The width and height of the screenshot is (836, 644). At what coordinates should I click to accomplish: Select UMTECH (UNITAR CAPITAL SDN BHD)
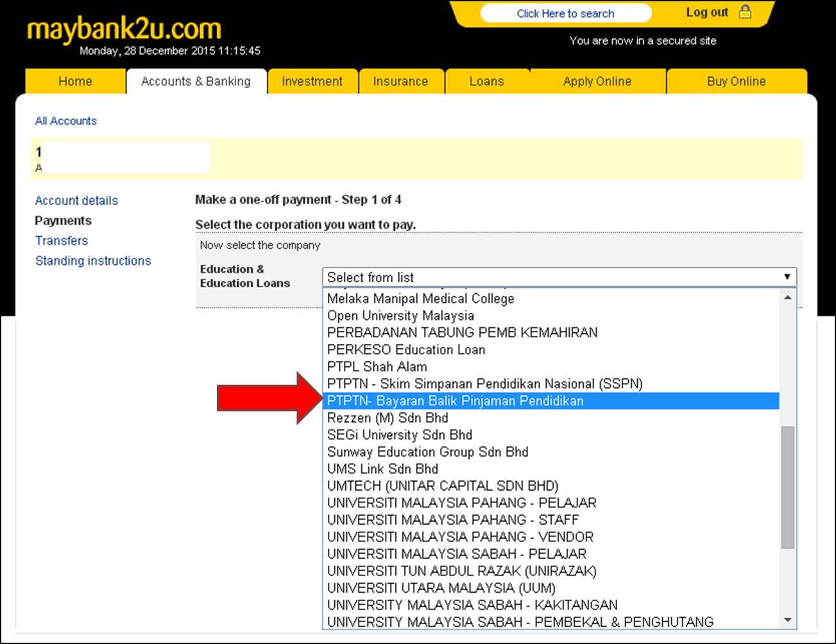tap(550, 486)
